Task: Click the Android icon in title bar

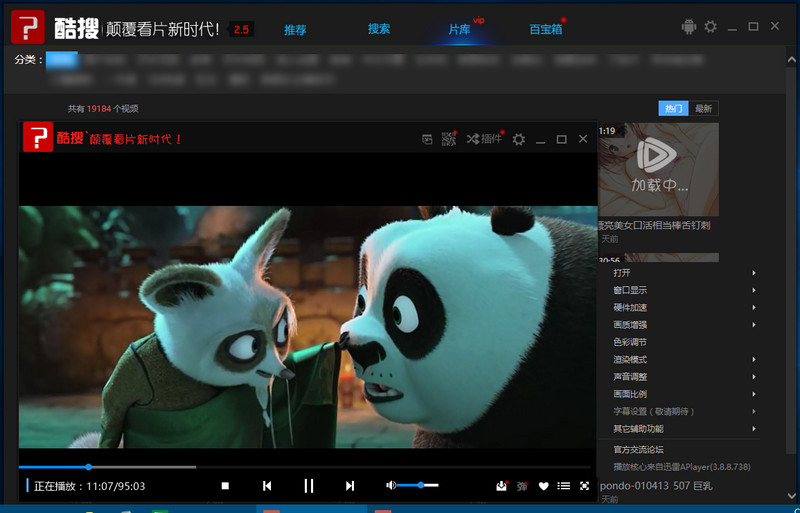Action: (x=688, y=27)
